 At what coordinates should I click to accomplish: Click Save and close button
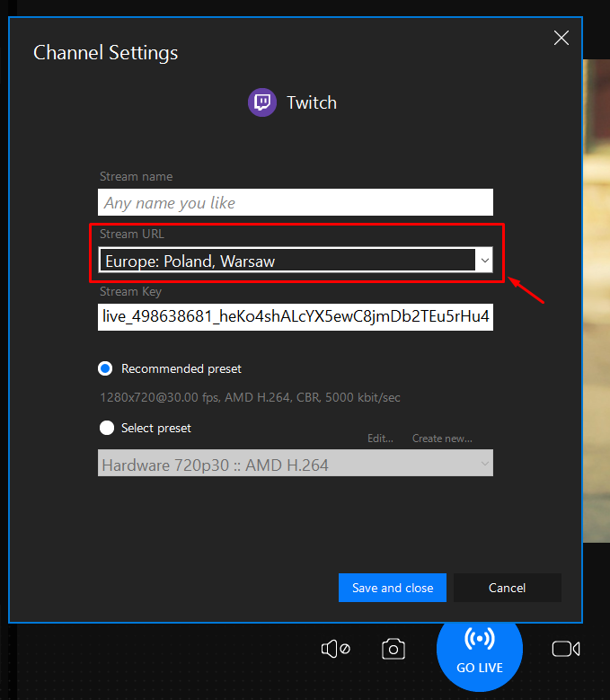coord(393,588)
